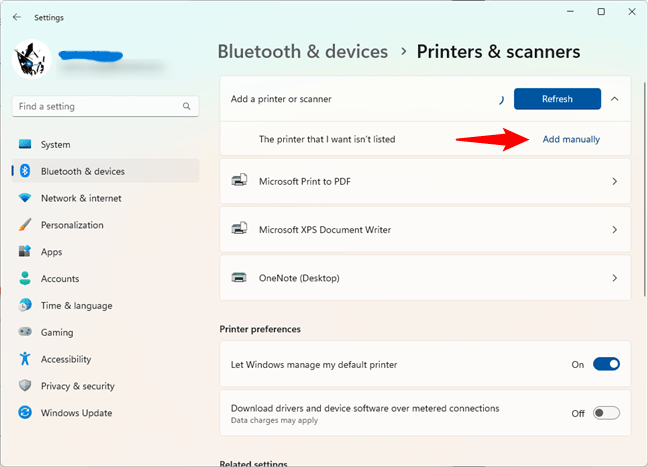Click 'Add a printer or scanner' text
Viewport: 648px width, 467px height.
click(x=281, y=99)
